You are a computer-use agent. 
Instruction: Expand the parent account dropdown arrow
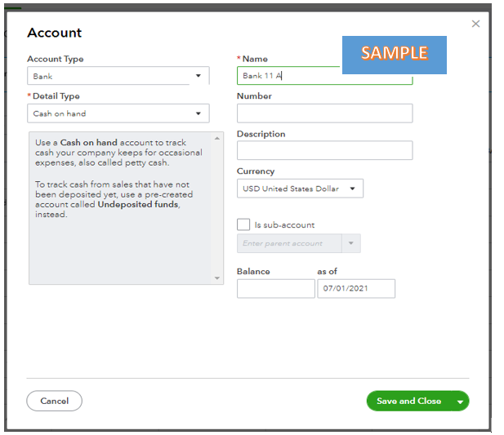click(351, 243)
